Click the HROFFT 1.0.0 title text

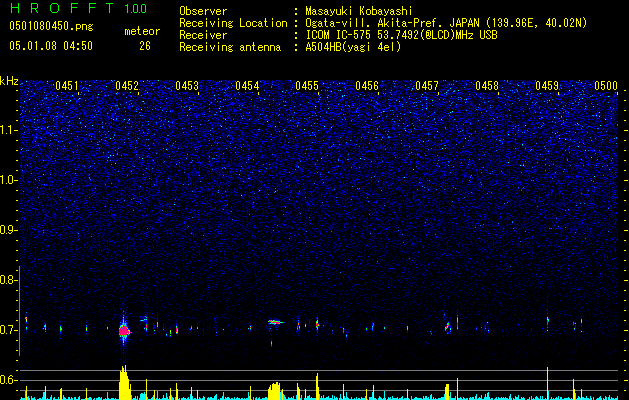tap(78, 8)
